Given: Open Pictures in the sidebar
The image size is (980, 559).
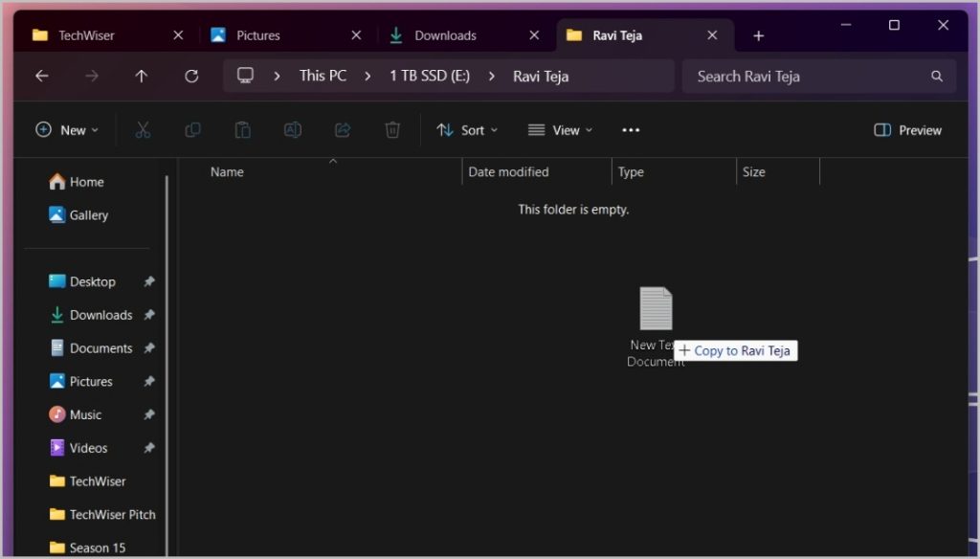Looking at the screenshot, I should (80, 381).
